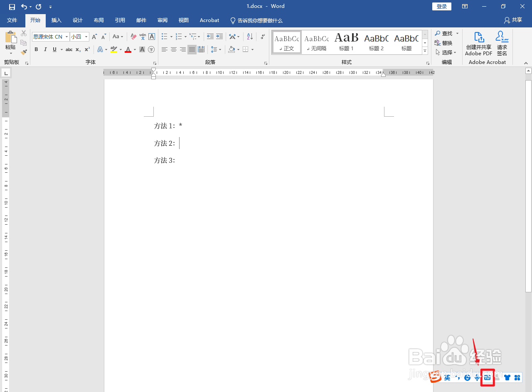Increase the paragraph indent
532x392 pixels.
(x=219, y=37)
